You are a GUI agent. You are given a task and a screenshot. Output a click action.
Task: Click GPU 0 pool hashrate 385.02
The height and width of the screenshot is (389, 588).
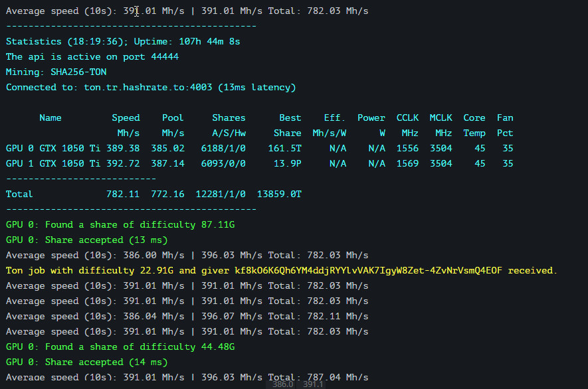point(167,149)
